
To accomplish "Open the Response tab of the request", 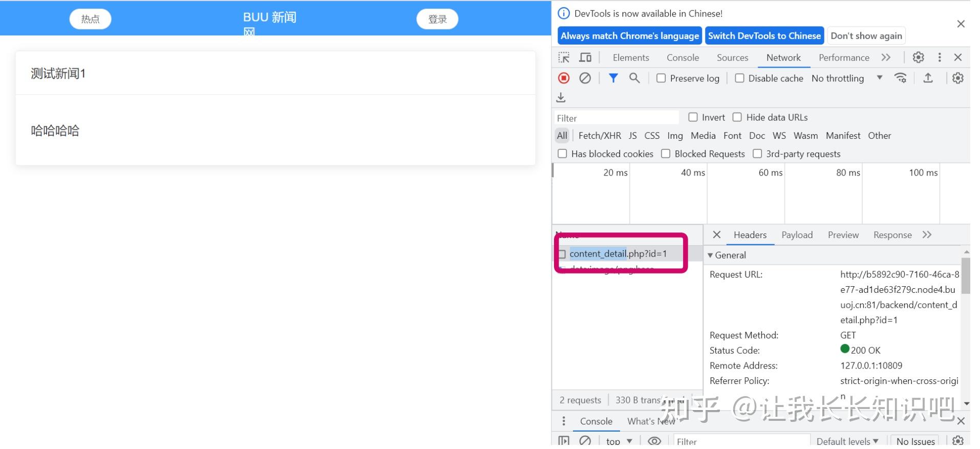I will coord(892,235).
